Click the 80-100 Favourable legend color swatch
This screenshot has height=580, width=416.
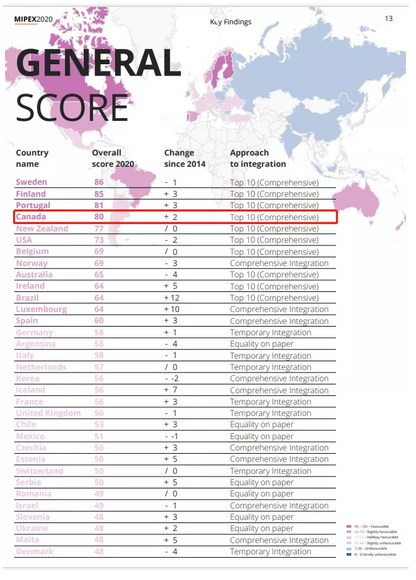[349, 526]
